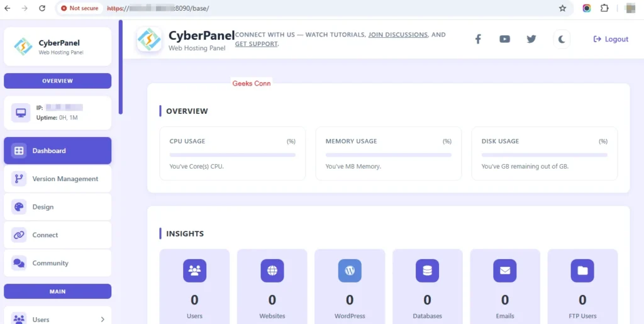Click the 'You've MB Memory.' text
Screen dimensions: 644x324
[353, 167]
